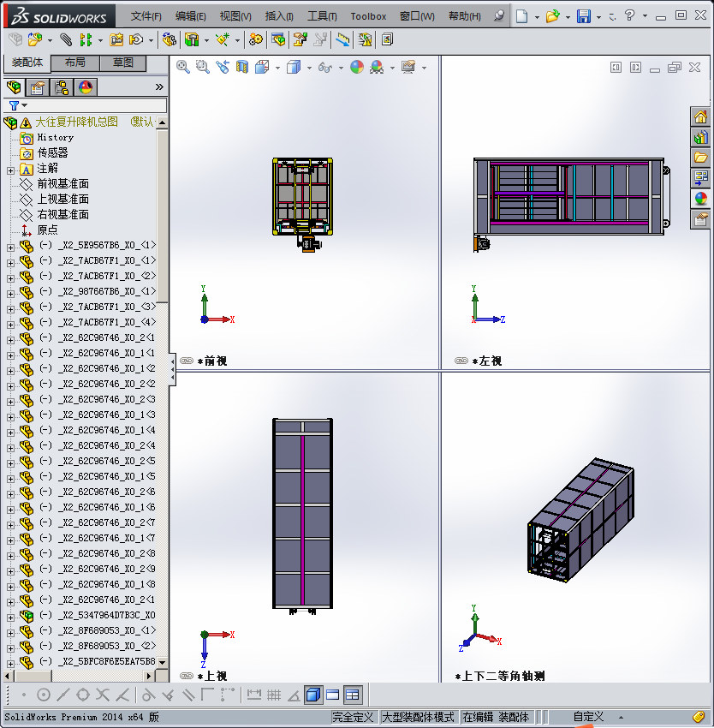The width and height of the screenshot is (714, 728).
Task: Click the Save floppy disk icon
Action: coord(584,16)
